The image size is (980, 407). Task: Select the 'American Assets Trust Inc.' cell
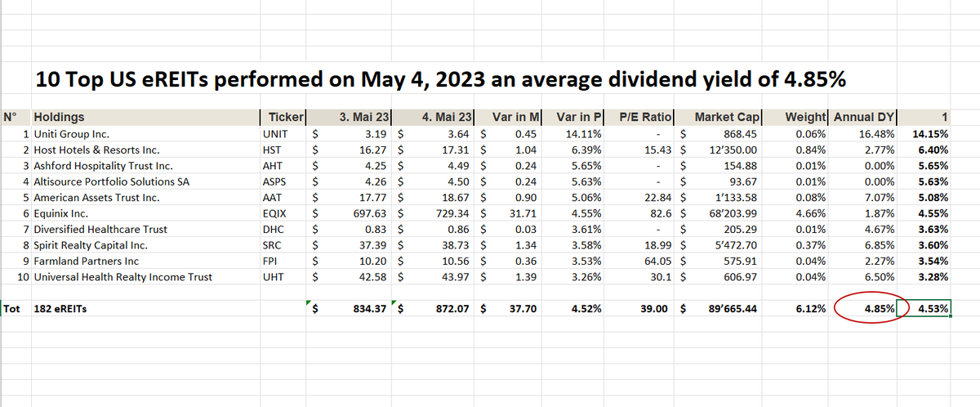(x=145, y=197)
